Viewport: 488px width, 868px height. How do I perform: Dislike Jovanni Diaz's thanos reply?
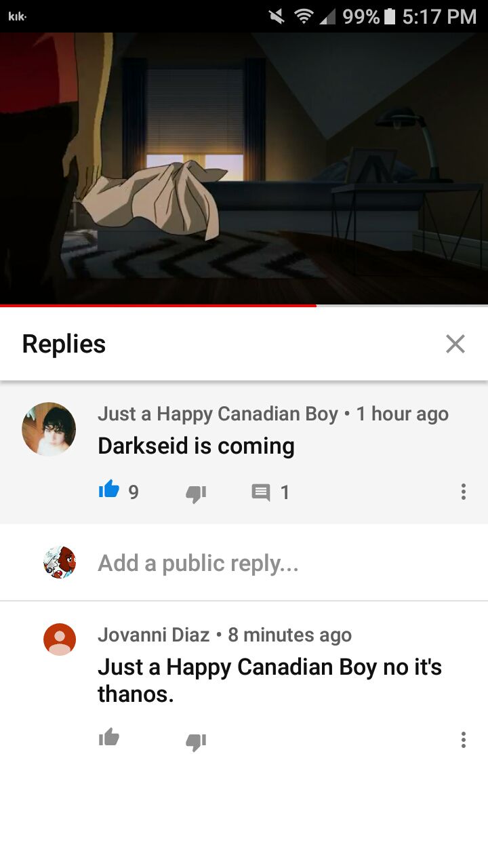click(x=196, y=742)
